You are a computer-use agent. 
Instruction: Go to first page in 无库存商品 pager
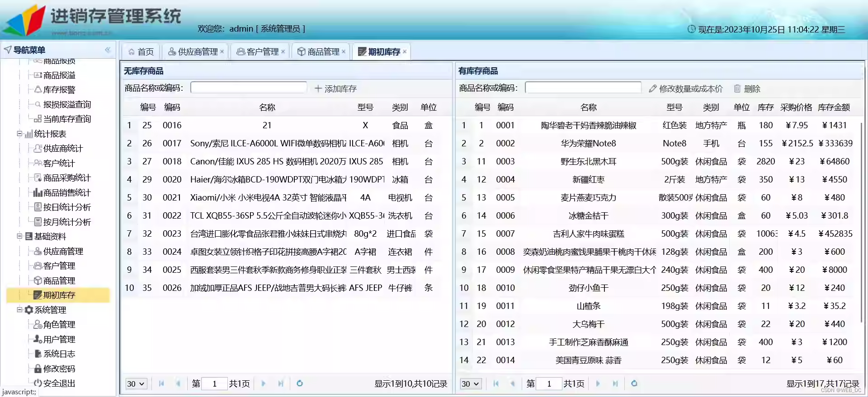pos(161,383)
